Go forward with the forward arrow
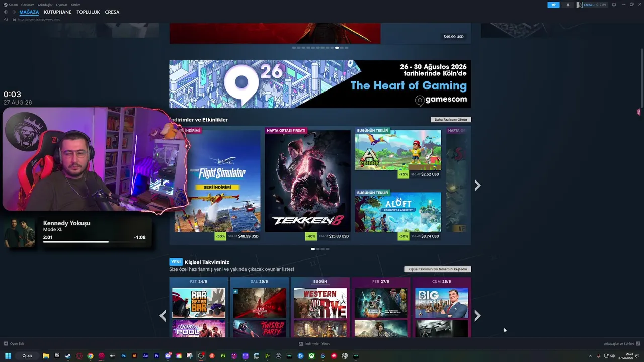The image size is (644, 362). pyautogui.click(x=14, y=12)
